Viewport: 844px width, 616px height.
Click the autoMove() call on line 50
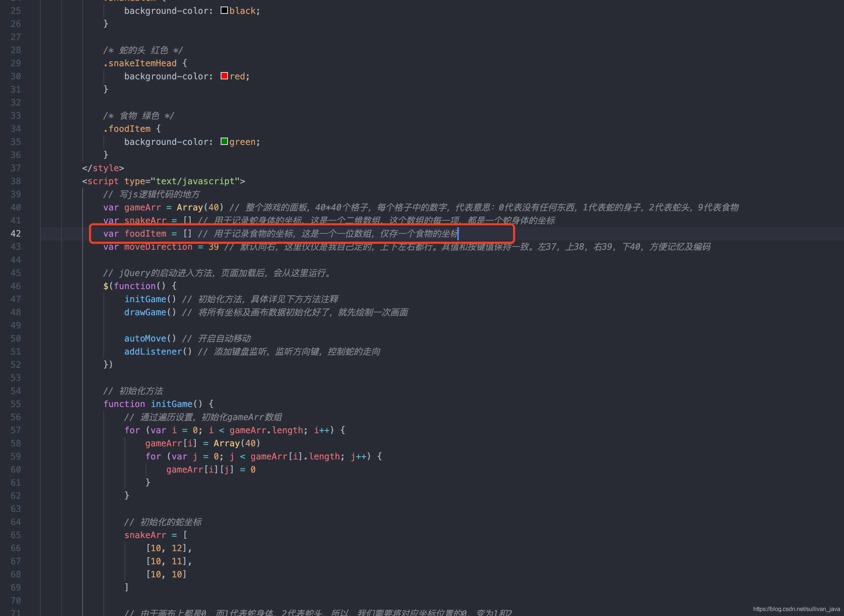150,339
